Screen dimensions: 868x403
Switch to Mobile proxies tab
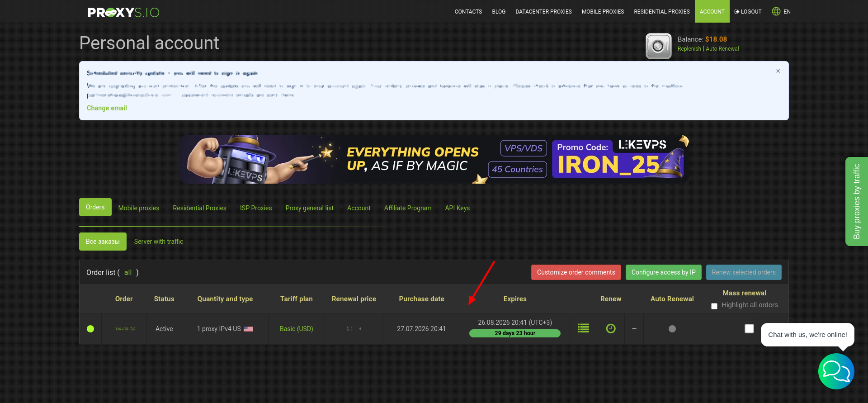(139, 208)
